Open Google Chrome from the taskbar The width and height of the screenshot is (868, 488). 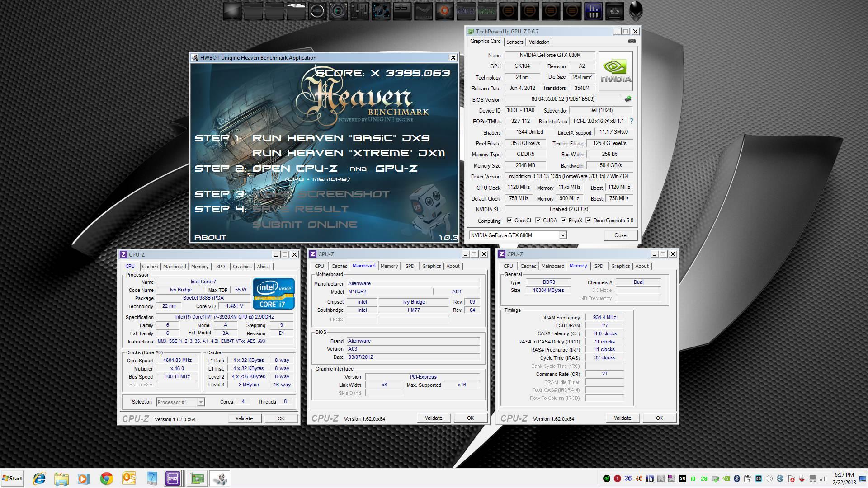[106, 479]
